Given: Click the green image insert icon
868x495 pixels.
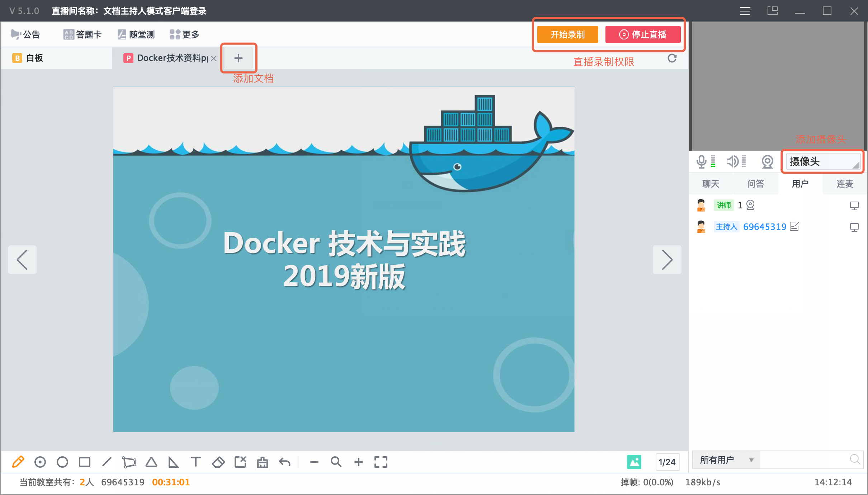Looking at the screenshot, I should pyautogui.click(x=634, y=462).
